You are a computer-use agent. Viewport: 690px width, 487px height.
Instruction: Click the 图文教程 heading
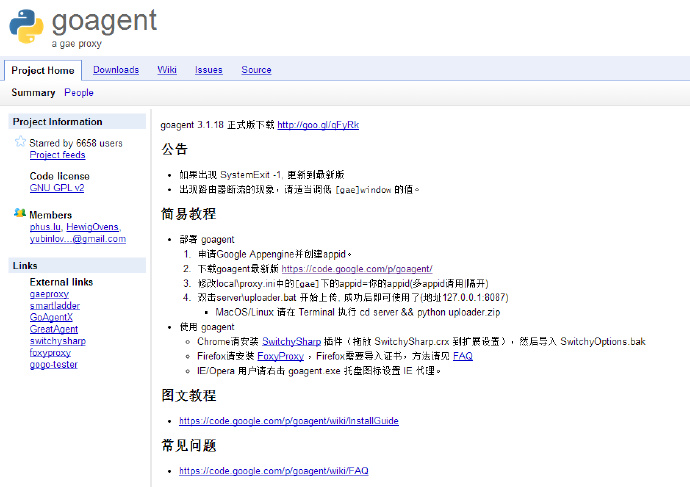pyautogui.click(x=188, y=395)
